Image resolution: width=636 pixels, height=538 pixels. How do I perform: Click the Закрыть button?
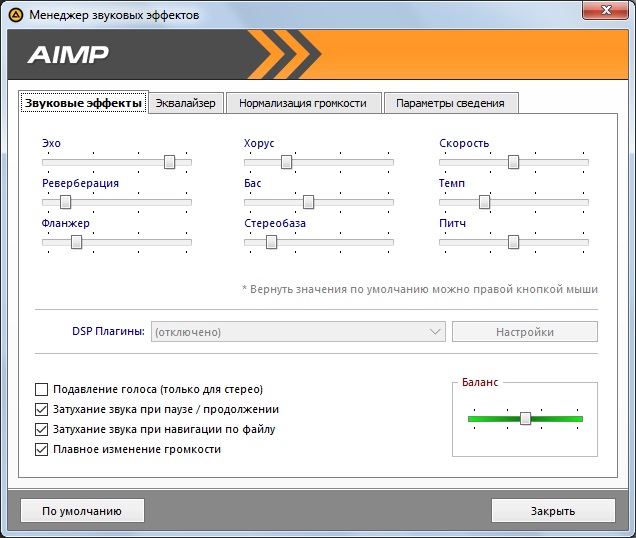[x=553, y=511]
